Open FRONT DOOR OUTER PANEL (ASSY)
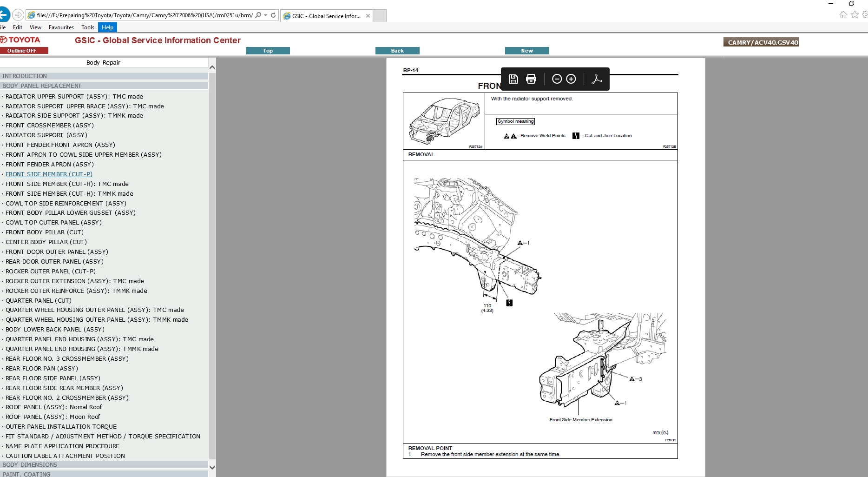868x477 pixels. coord(57,252)
